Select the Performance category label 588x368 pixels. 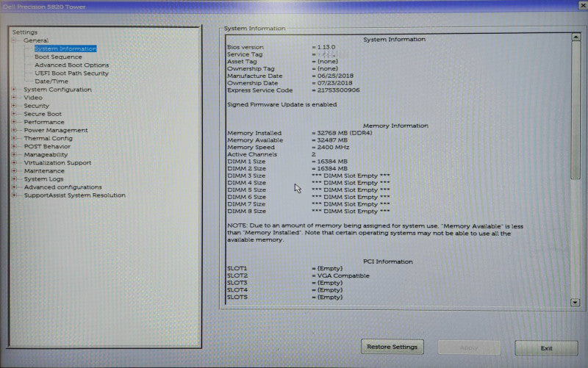coord(44,122)
